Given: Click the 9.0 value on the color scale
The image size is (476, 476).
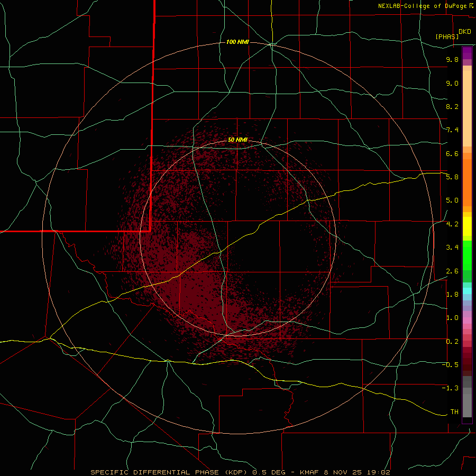Looking at the screenshot, I should 452,83.
